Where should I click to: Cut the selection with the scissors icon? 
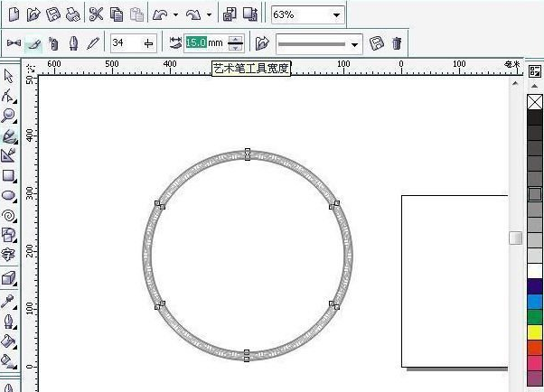[96, 14]
